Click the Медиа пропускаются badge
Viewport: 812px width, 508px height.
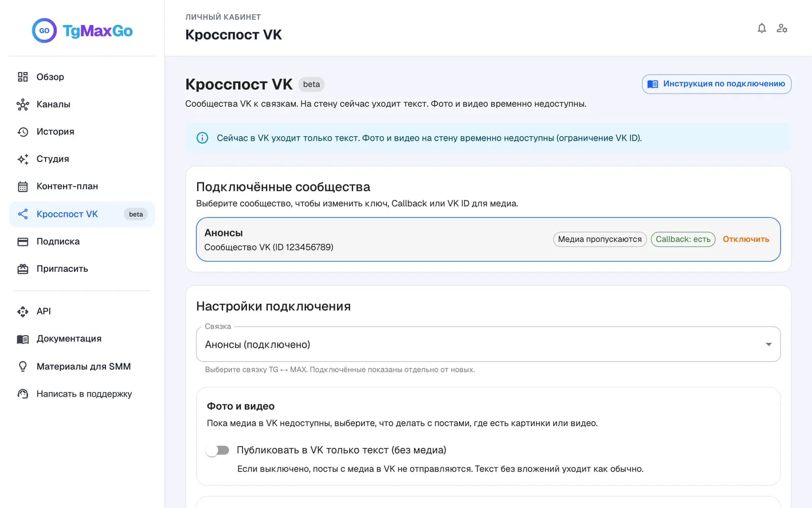(x=600, y=239)
